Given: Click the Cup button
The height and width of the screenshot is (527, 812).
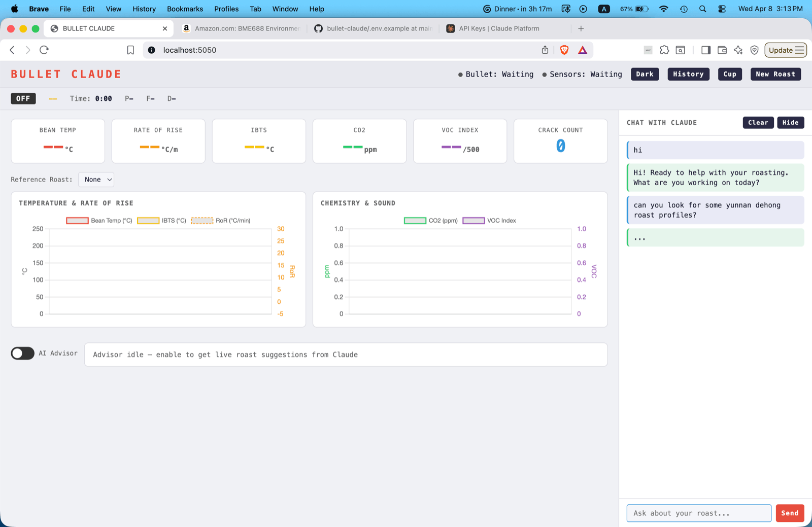Looking at the screenshot, I should (x=730, y=74).
